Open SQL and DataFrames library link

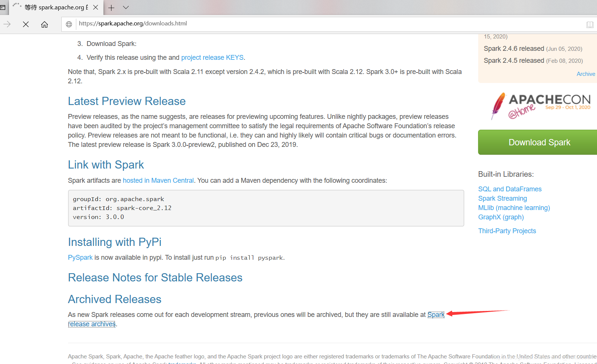[x=509, y=189]
